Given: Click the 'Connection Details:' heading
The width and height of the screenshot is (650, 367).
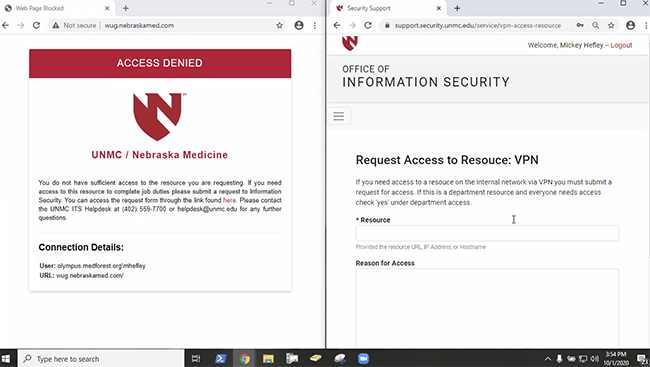Looking at the screenshot, I should click(x=81, y=247).
